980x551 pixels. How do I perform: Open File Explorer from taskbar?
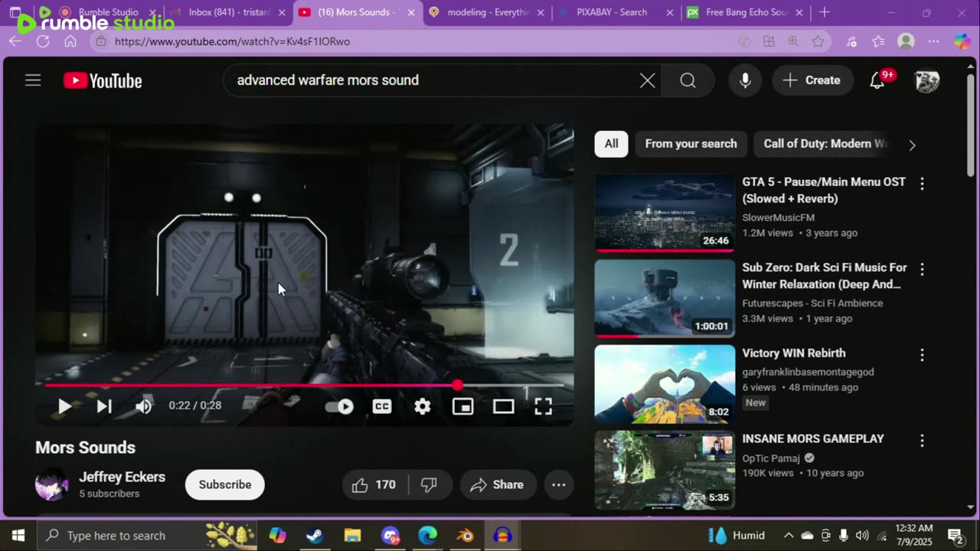click(352, 536)
